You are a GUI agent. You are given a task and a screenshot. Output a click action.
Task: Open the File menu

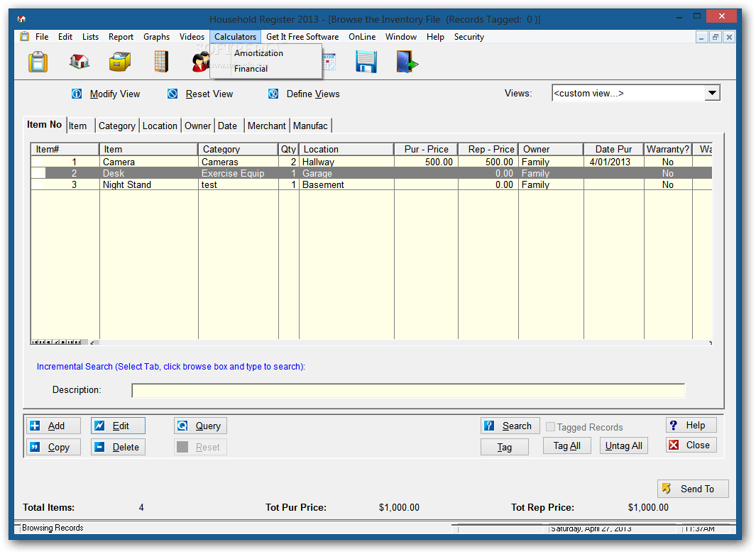[x=42, y=37]
